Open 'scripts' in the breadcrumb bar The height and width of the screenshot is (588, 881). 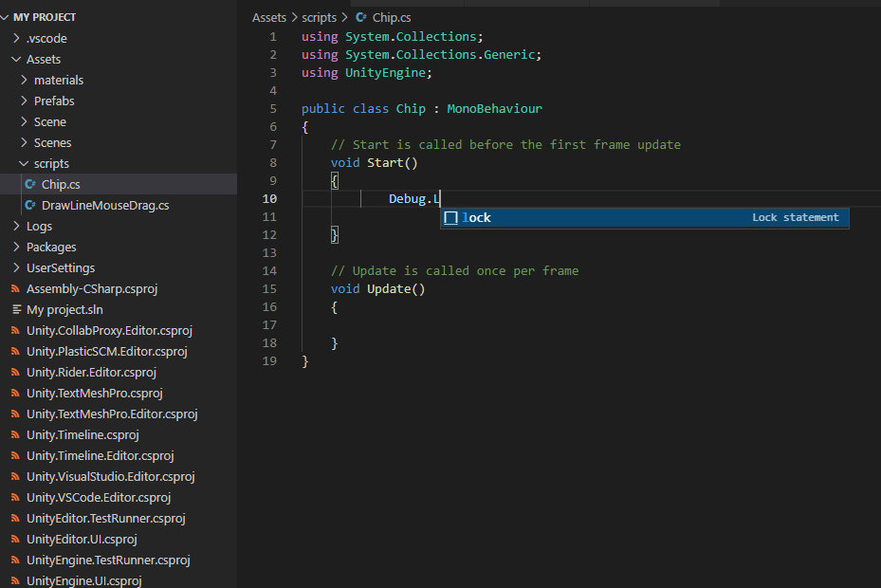click(320, 17)
